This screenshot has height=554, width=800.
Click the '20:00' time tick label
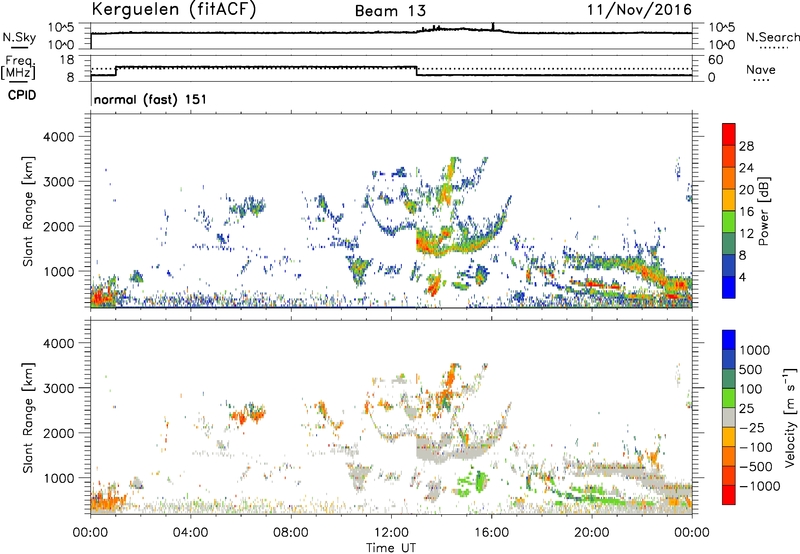(591, 533)
